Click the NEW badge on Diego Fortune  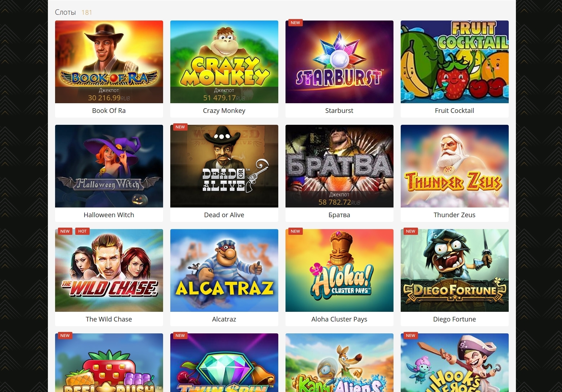[x=410, y=231]
